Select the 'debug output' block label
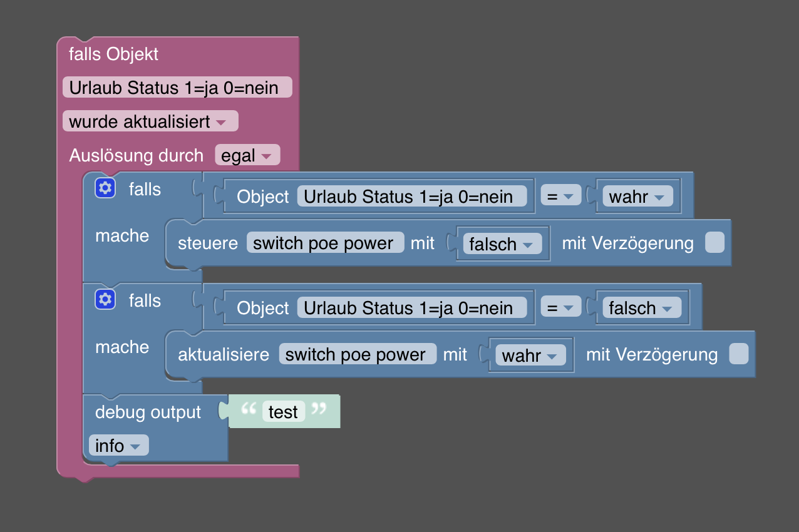Screen dimensions: 799x532 point(148,412)
